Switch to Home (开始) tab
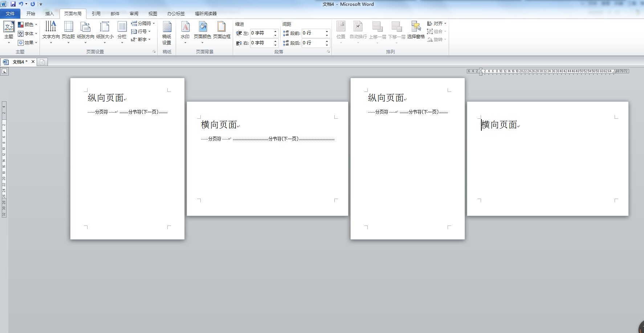This screenshot has width=644, height=333. click(31, 13)
